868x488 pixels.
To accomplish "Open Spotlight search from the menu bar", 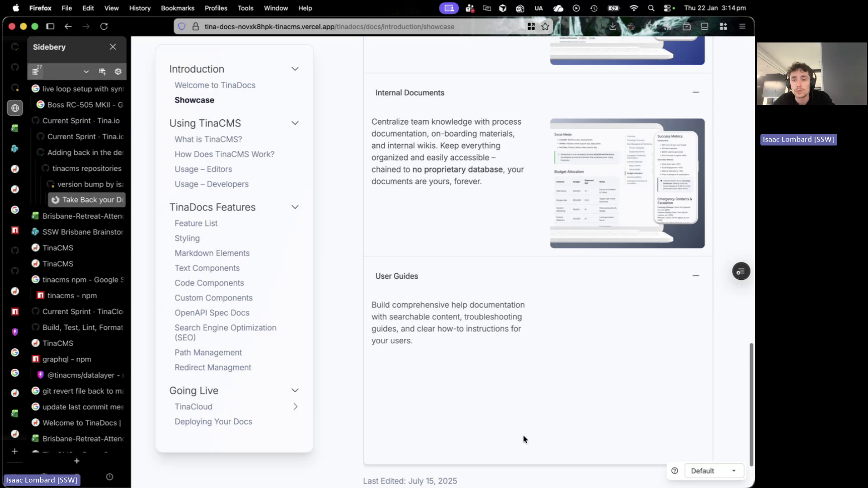I will click(x=651, y=8).
